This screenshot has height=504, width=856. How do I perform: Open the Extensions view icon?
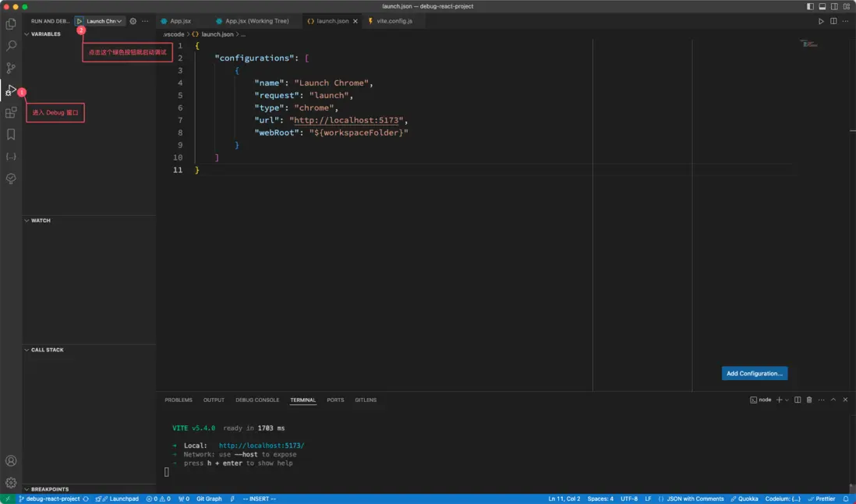click(11, 113)
